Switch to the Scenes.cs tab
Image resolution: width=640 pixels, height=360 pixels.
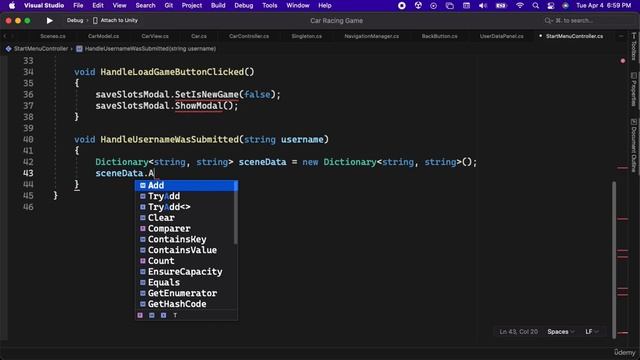pos(53,36)
